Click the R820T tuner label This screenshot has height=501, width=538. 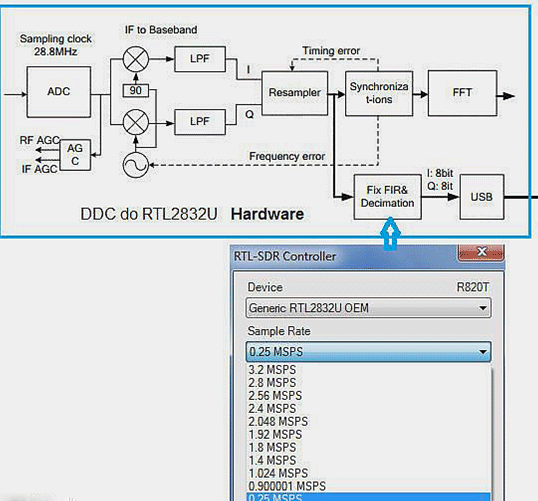(472, 287)
